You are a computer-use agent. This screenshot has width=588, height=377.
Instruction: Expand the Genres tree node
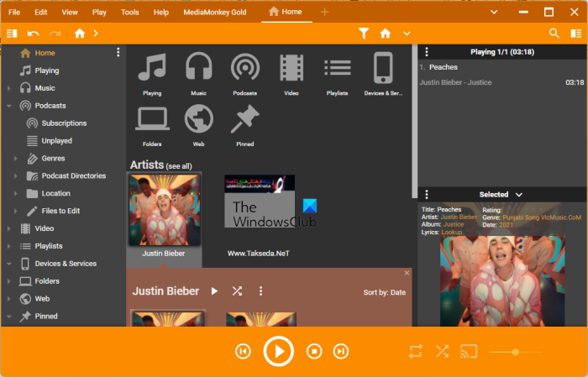coord(15,159)
